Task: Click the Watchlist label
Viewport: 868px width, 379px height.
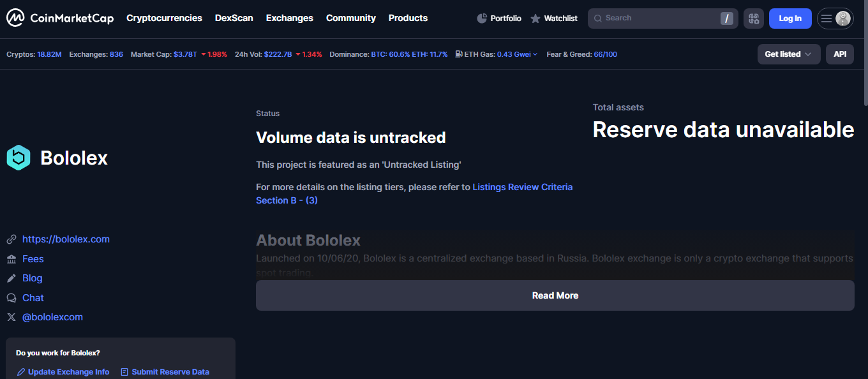Action: (x=561, y=19)
